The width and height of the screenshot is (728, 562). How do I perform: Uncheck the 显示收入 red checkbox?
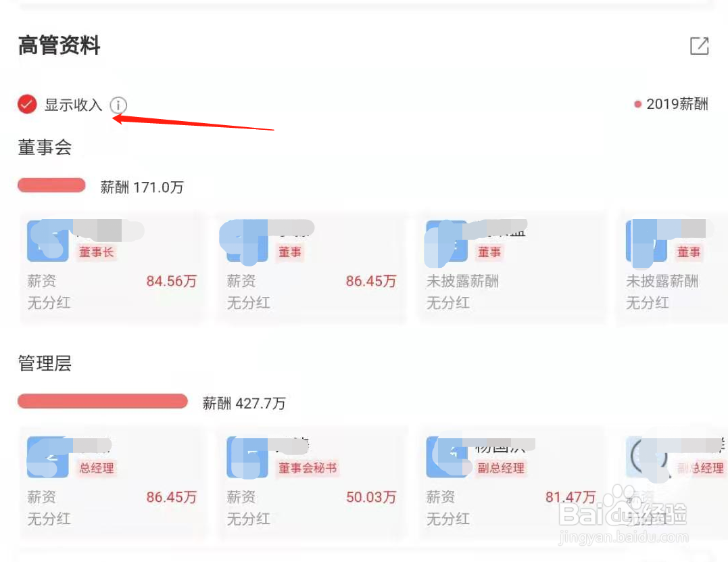27,104
